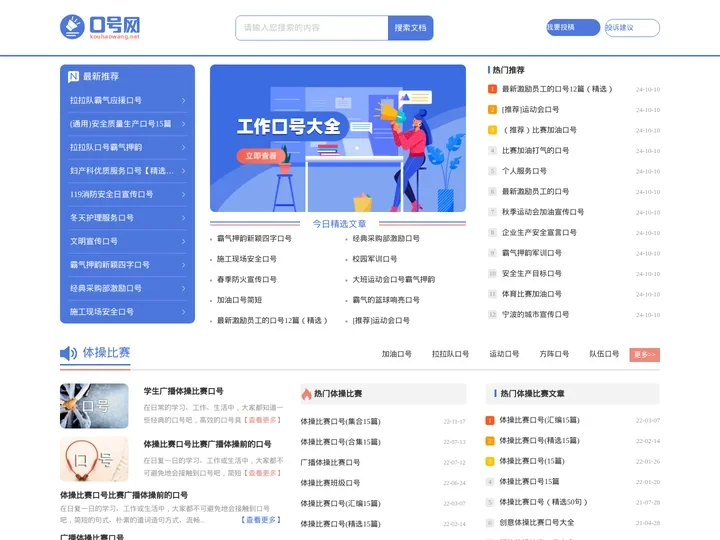This screenshot has height=540, width=720.
Task: Open the 工作口号大全 banner image
Action: (338, 138)
